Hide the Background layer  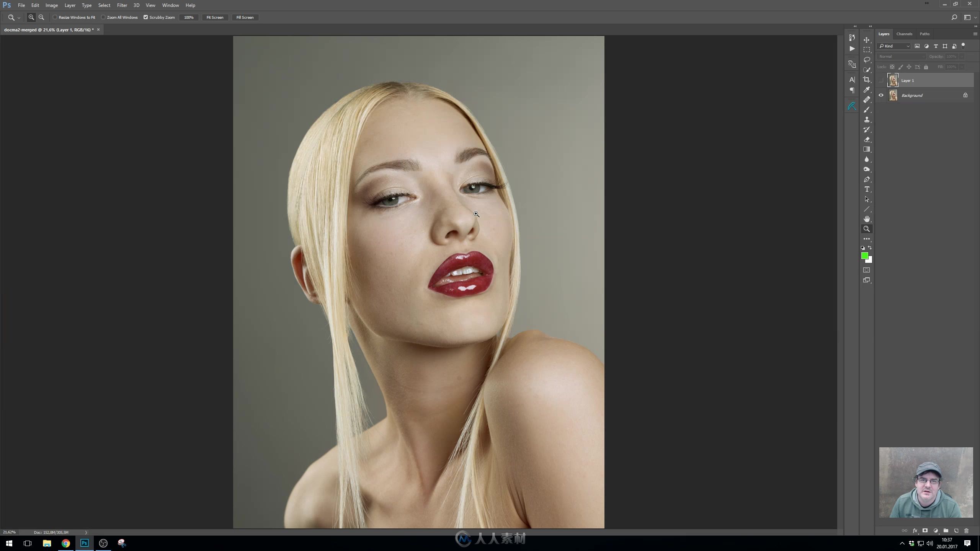881,95
